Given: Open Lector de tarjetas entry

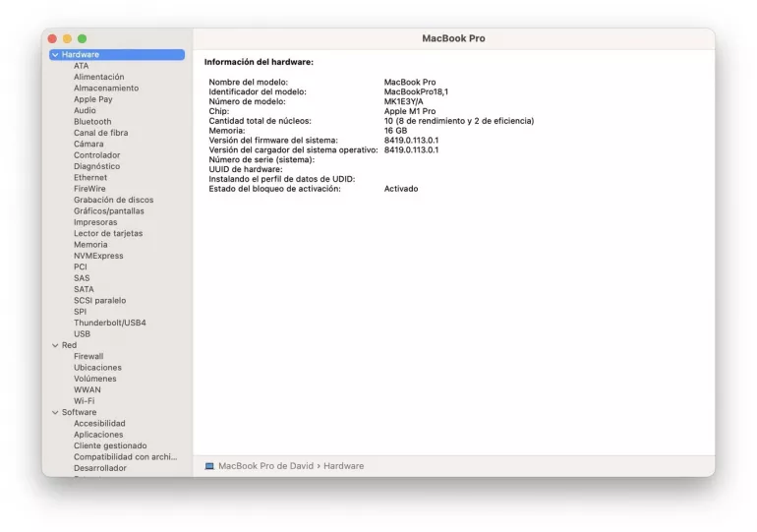Looking at the screenshot, I should [108, 234].
